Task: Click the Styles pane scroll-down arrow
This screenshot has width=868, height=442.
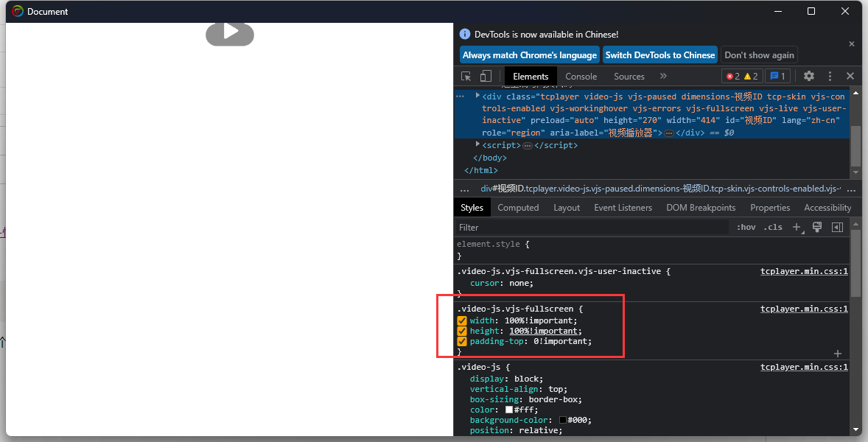Action: (x=855, y=429)
